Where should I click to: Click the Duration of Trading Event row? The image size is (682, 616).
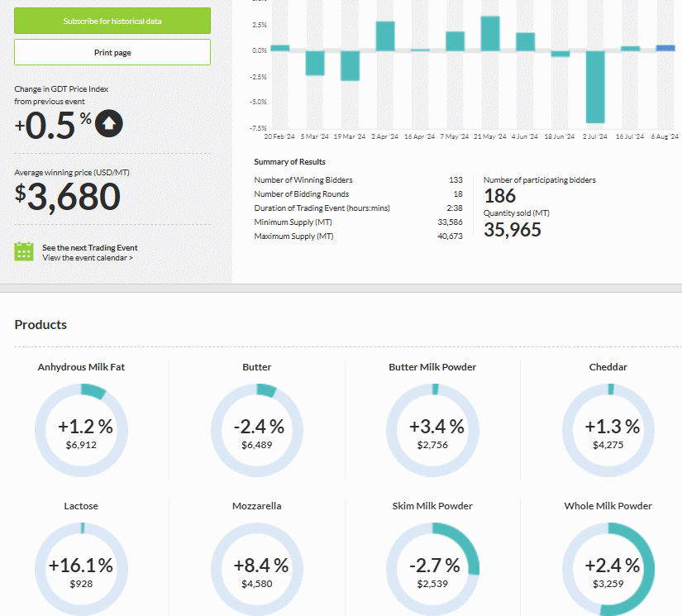coord(359,208)
